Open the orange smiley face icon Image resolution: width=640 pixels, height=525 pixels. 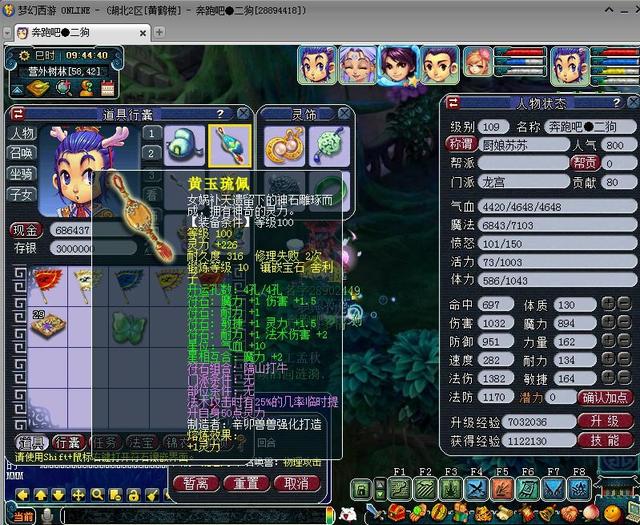[x=613, y=513]
